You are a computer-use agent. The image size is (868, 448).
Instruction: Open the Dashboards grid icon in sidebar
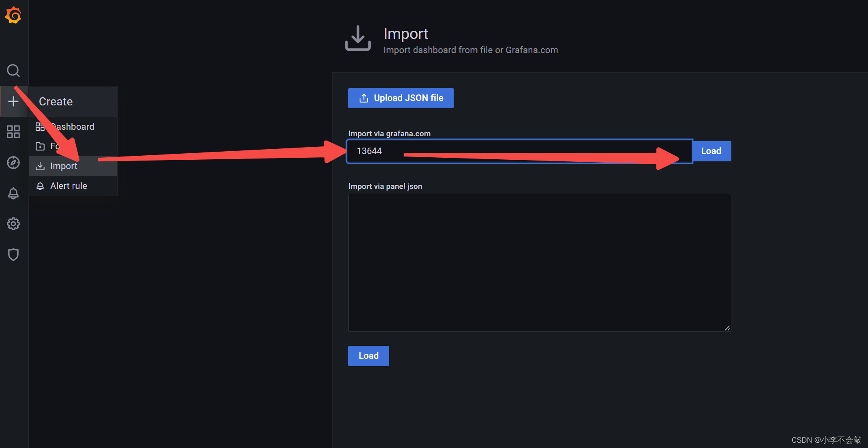(x=13, y=132)
